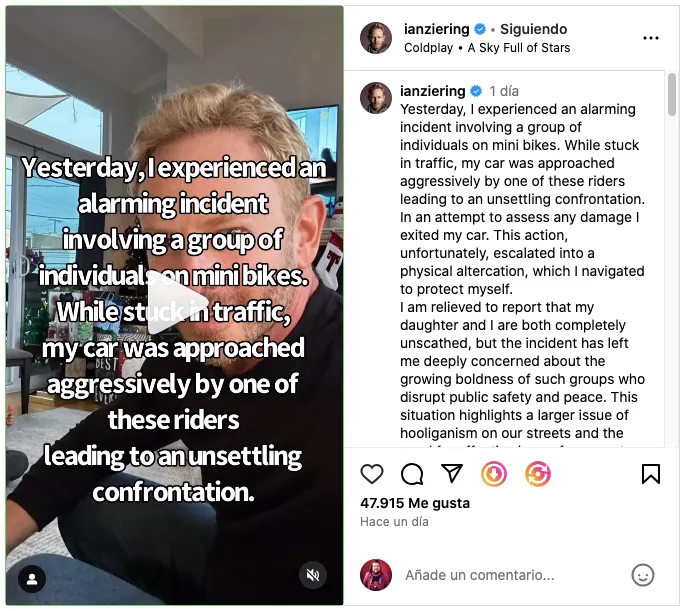View the 47.915 Me gusta likes list
The height and width of the screenshot is (611, 685).
click(415, 503)
